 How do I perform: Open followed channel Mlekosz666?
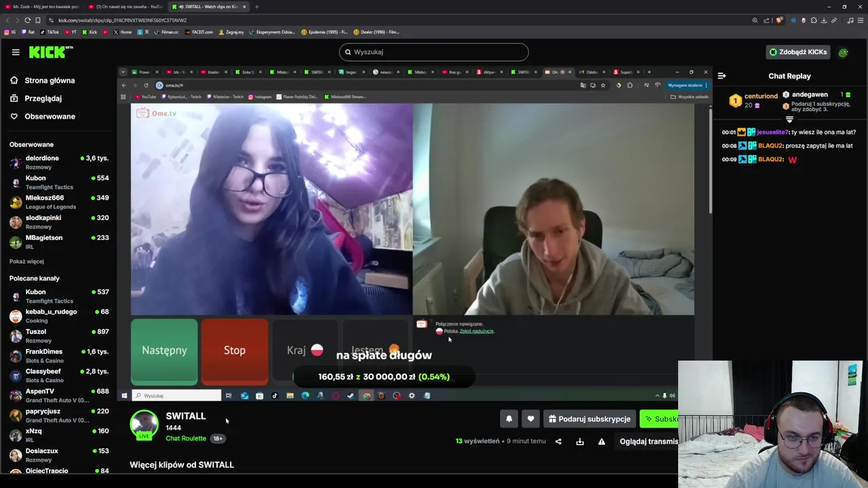[x=59, y=202]
